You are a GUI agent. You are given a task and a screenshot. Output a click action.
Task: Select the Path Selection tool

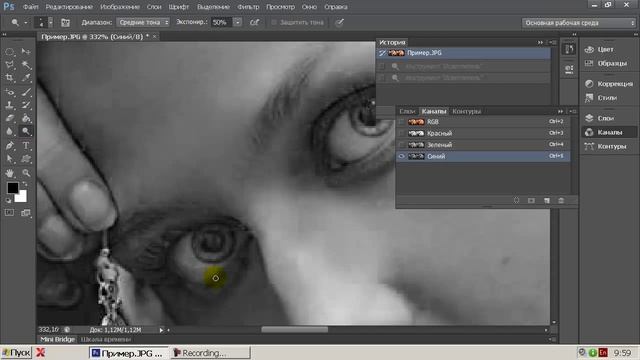click(x=10, y=159)
